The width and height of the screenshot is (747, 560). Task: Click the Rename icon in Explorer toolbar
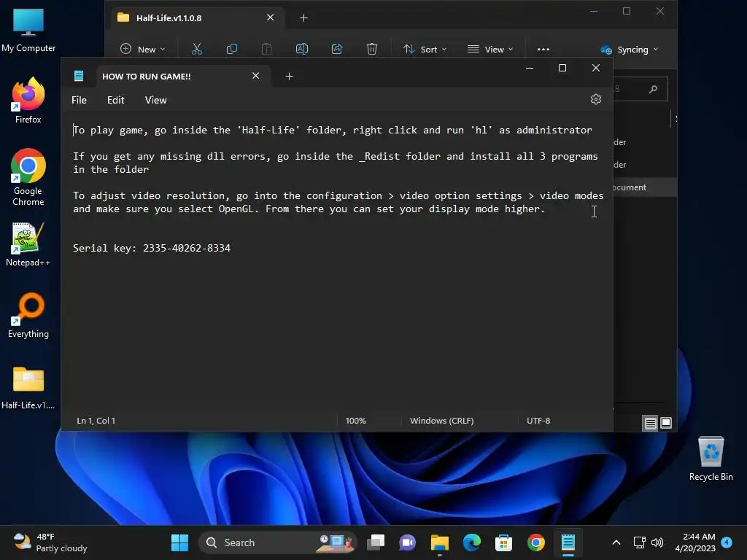pyautogui.click(x=302, y=49)
